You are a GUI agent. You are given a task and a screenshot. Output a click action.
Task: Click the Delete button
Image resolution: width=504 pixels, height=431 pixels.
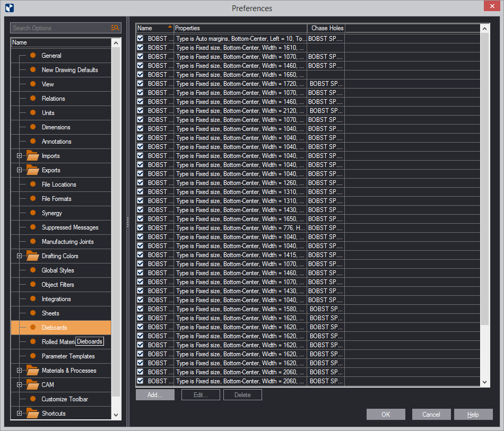click(242, 395)
